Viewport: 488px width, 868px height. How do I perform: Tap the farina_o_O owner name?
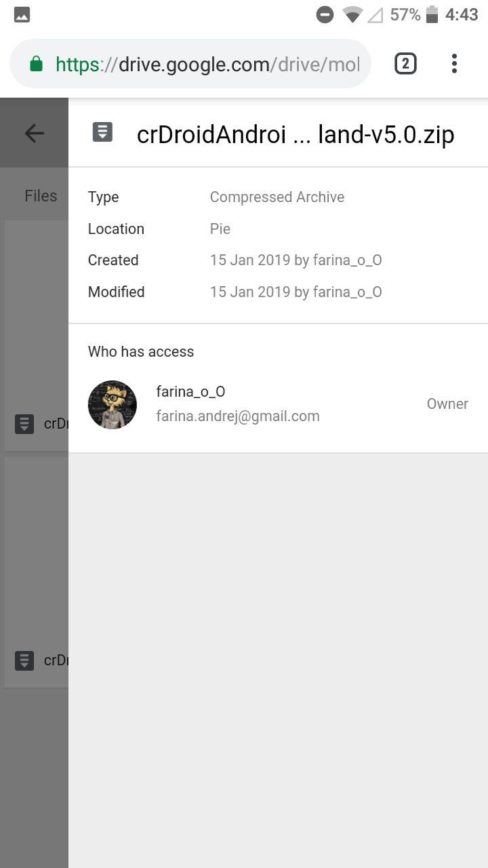pyautogui.click(x=190, y=391)
